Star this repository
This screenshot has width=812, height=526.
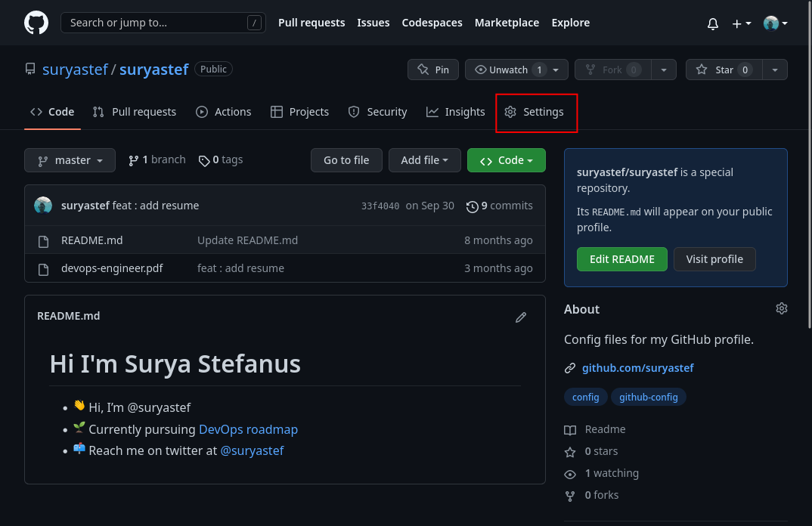[724, 70]
